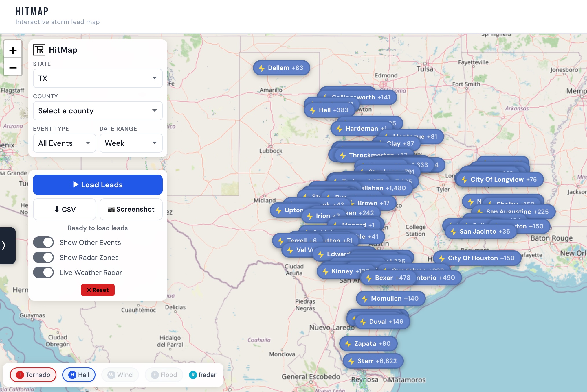Select the Mcmullen +140 marker
This screenshot has width=587, height=392.
[391, 299]
